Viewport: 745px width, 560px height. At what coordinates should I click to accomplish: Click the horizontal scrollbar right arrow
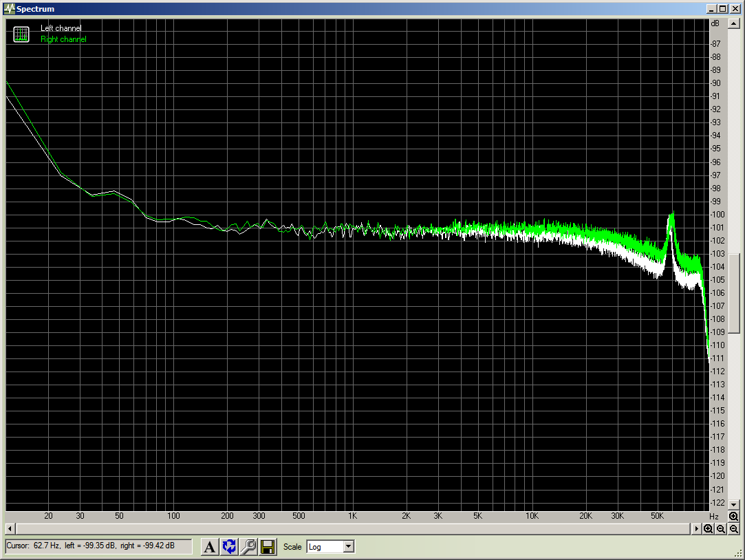697,528
